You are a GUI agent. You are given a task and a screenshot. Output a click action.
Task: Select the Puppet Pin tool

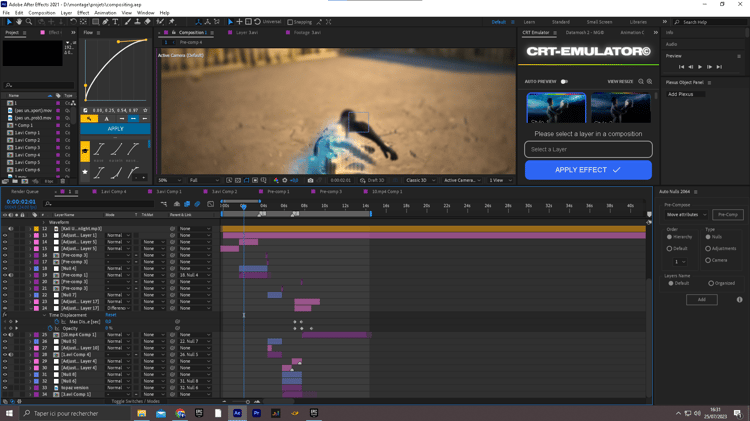tap(171, 22)
